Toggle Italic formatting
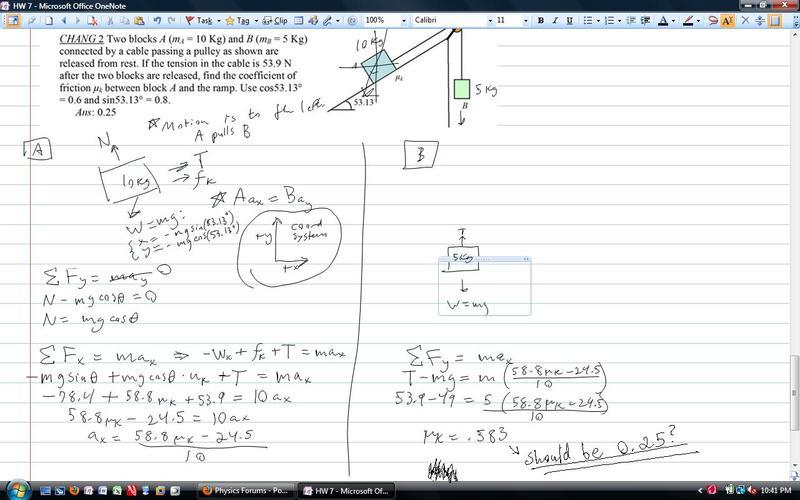This screenshot has height=500, width=800. 555,21
